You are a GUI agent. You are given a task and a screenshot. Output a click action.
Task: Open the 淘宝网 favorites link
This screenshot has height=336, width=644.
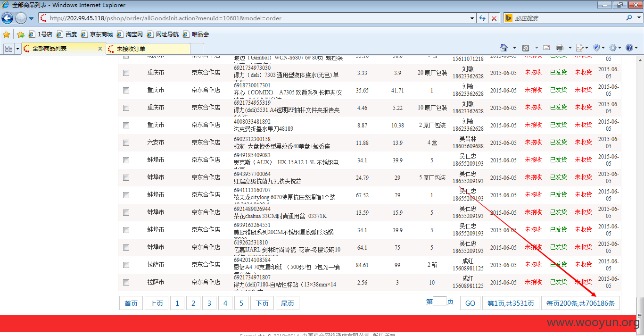point(130,34)
